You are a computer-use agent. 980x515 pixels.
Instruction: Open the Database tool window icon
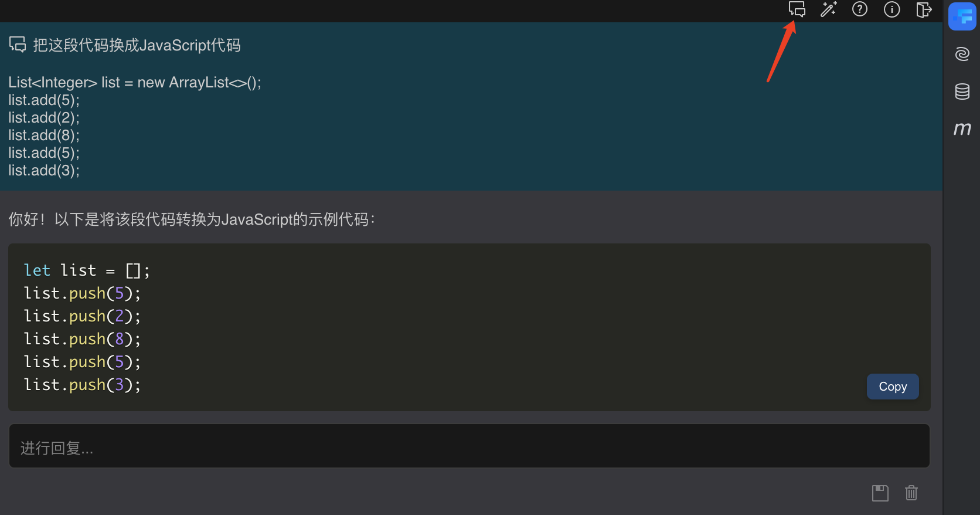pos(962,92)
